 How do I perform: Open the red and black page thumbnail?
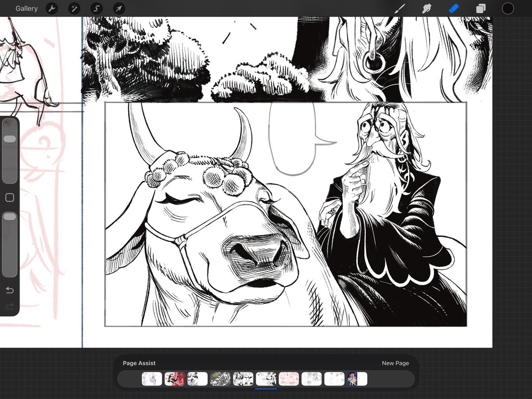coord(175,379)
